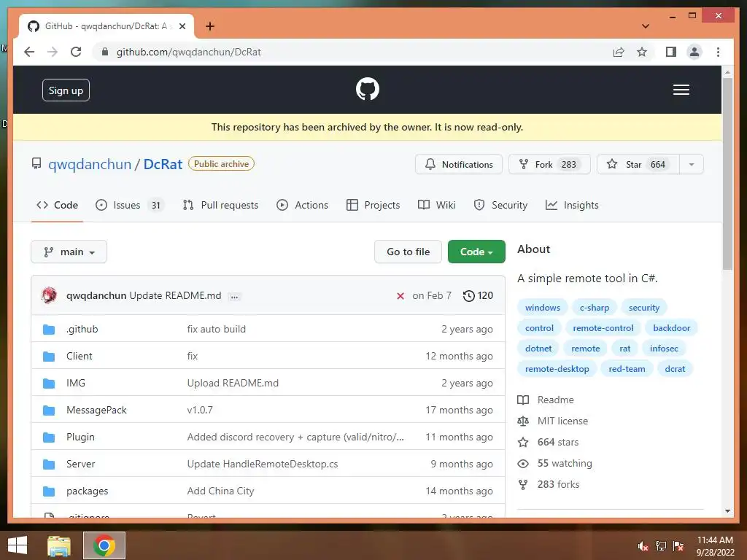747x560 pixels.
Task: Click the scrollbar down arrow
Action: pyautogui.click(x=727, y=511)
